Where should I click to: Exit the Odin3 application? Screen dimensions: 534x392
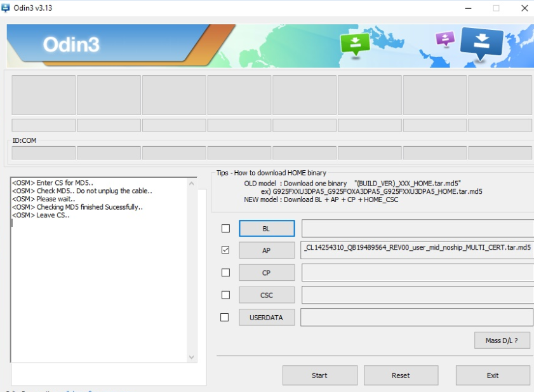click(493, 375)
